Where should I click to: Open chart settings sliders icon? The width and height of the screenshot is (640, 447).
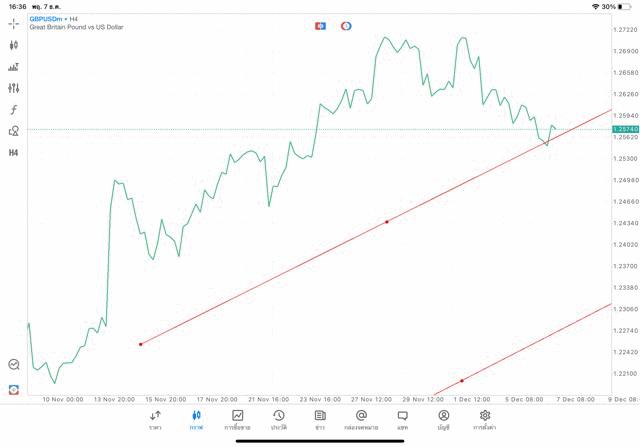click(x=14, y=88)
